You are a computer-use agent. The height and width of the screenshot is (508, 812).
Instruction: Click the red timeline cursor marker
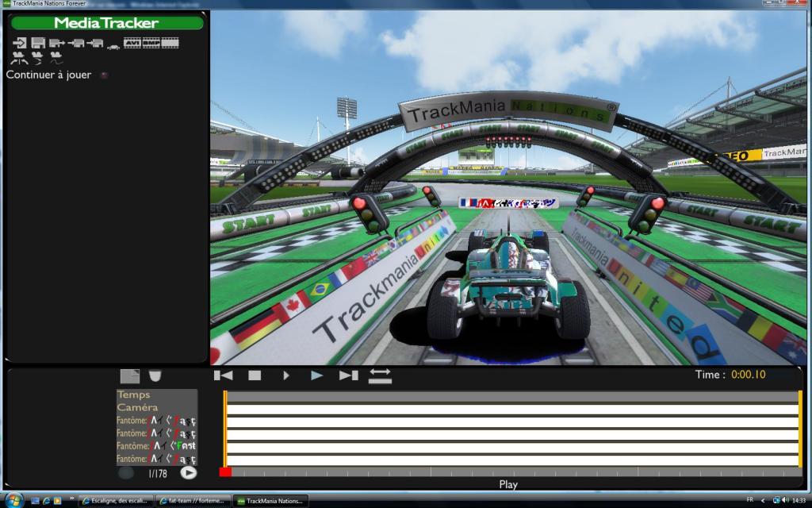click(225, 471)
